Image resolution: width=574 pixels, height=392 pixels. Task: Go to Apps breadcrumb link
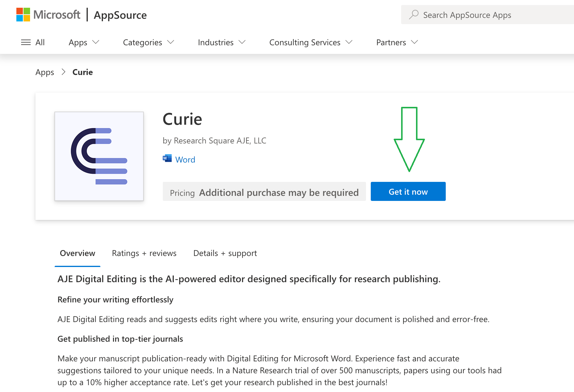tap(45, 72)
